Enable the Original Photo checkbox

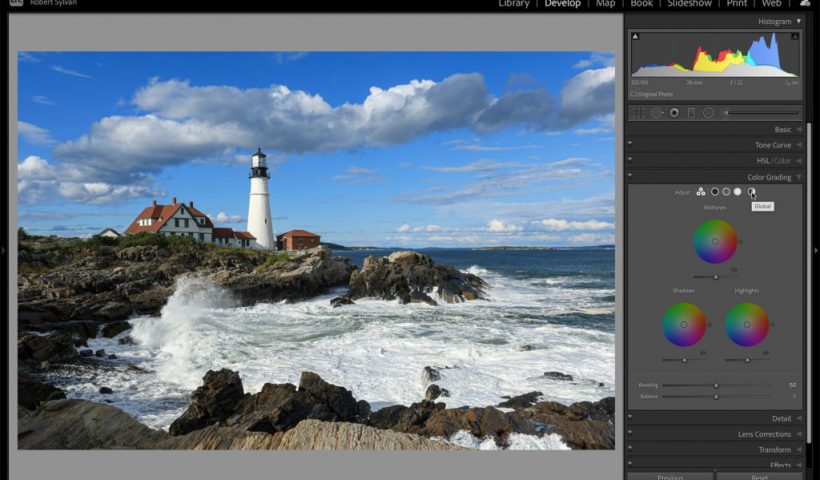(634, 94)
